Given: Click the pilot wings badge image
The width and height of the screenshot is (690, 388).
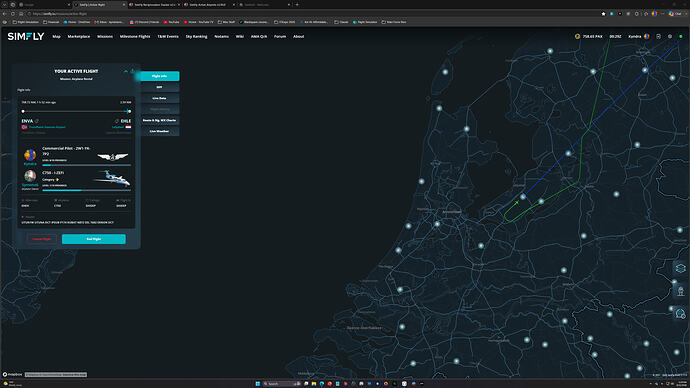Looking at the screenshot, I should click(113, 157).
